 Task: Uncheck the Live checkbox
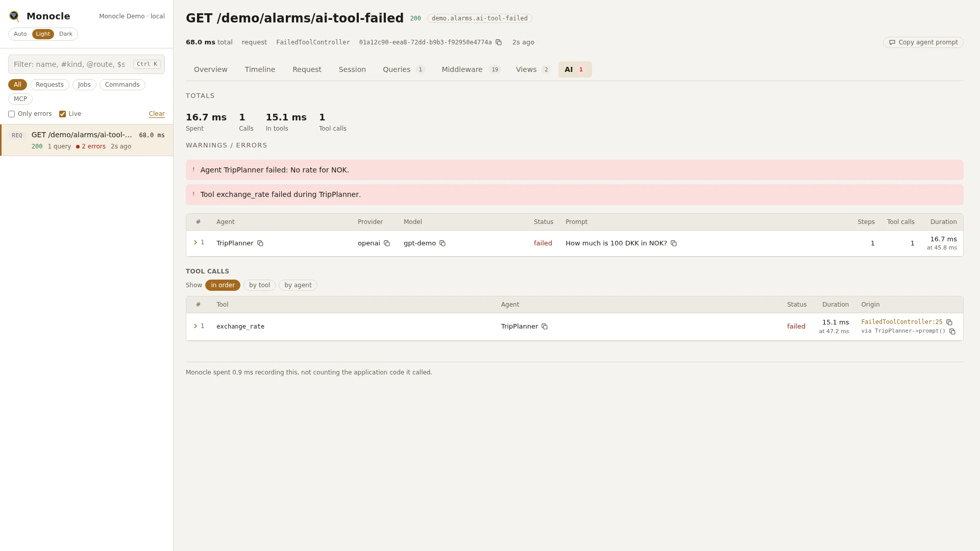coord(62,114)
